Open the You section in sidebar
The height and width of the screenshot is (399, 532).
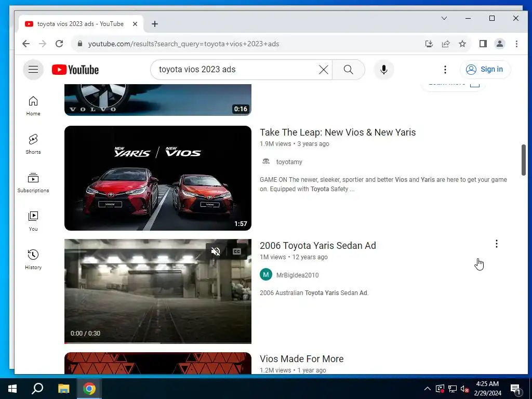[33, 221]
